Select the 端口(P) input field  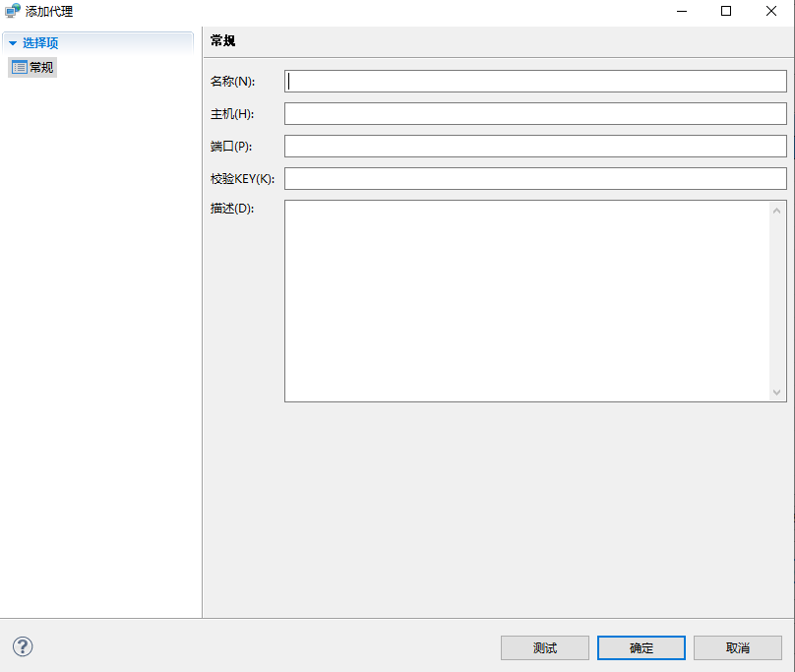point(535,147)
